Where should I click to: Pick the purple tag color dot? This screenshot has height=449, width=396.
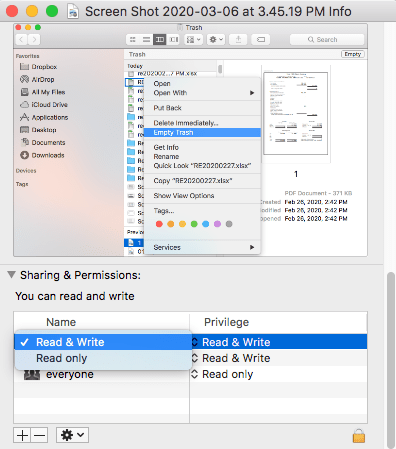tap(217, 224)
